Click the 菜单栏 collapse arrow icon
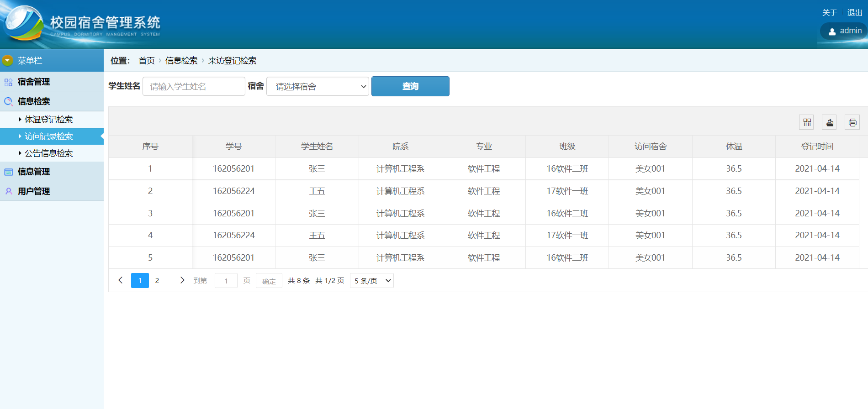This screenshot has height=409, width=868. (x=7, y=60)
